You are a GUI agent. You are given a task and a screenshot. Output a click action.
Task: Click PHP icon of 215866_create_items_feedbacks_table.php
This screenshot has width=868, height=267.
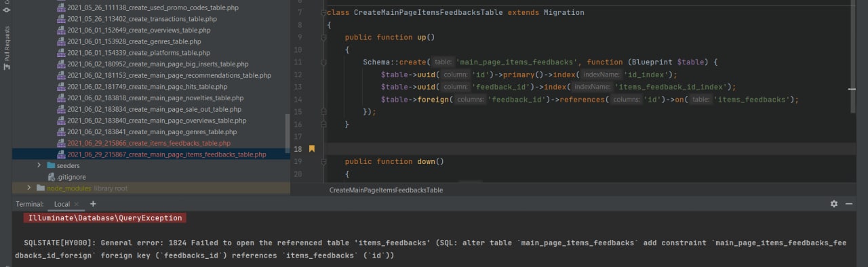click(61, 143)
